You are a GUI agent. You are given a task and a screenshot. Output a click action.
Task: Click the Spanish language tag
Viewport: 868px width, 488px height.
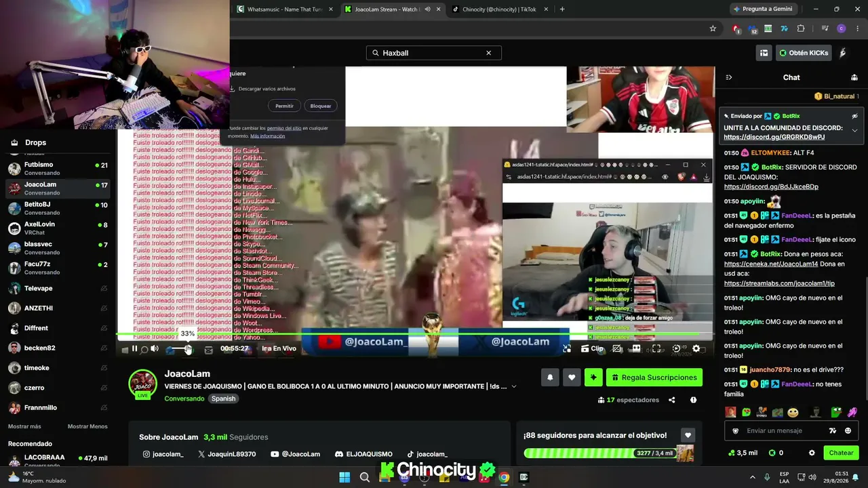pos(223,399)
